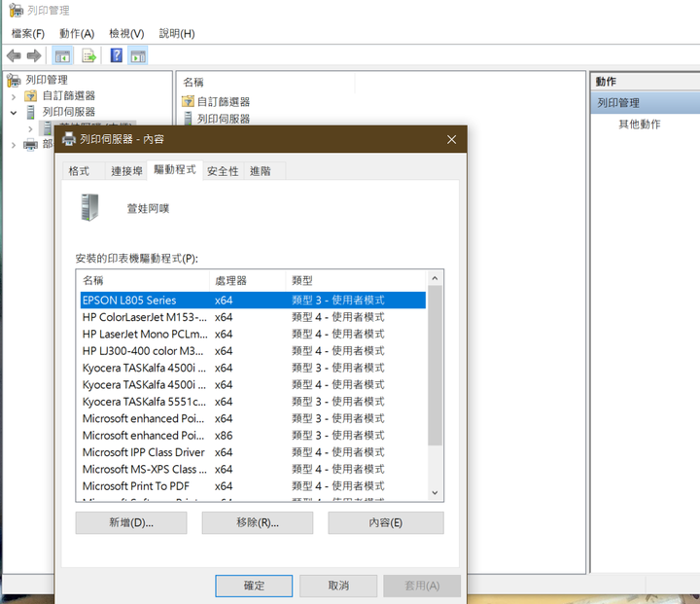This screenshot has width=700, height=604.
Task: Click the printer icon in dialog title bar
Action: (69, 139)
